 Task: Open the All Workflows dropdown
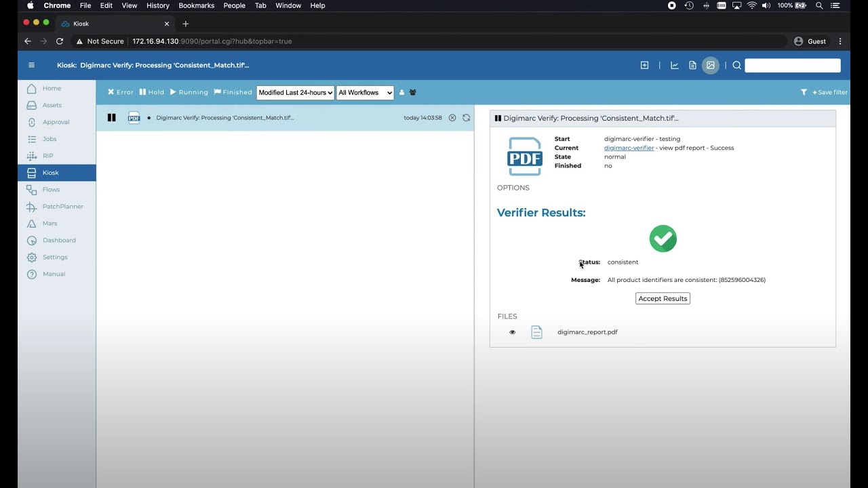[x=366, y=93]
